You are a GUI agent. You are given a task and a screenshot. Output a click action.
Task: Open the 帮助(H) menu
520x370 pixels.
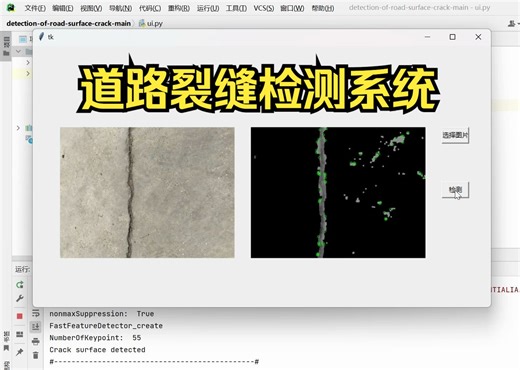point(323,8)
